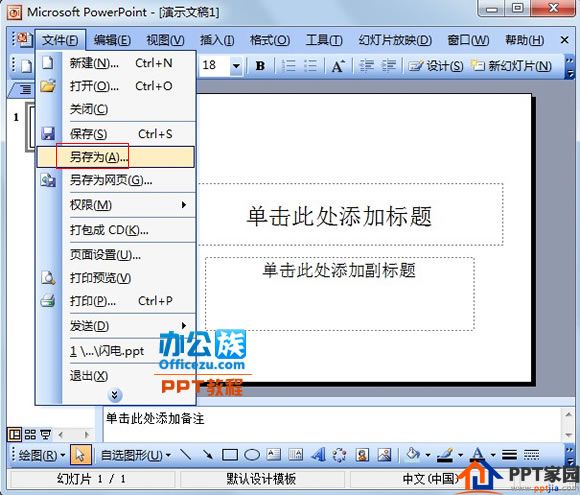Insert WordArt from drawing toolbar
This screenshot has width=580, height=495.
(318, 455)
